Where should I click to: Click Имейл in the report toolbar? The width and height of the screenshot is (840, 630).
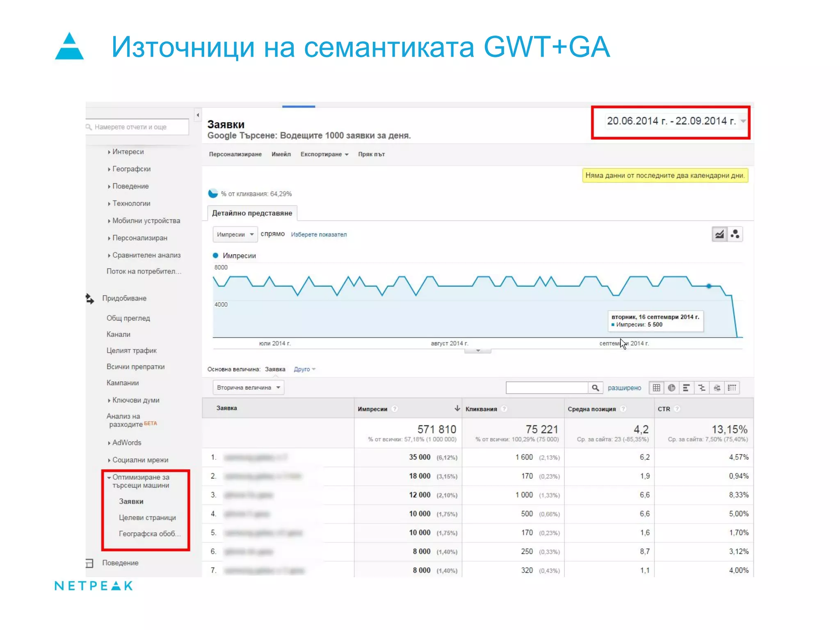pos(281,154)
